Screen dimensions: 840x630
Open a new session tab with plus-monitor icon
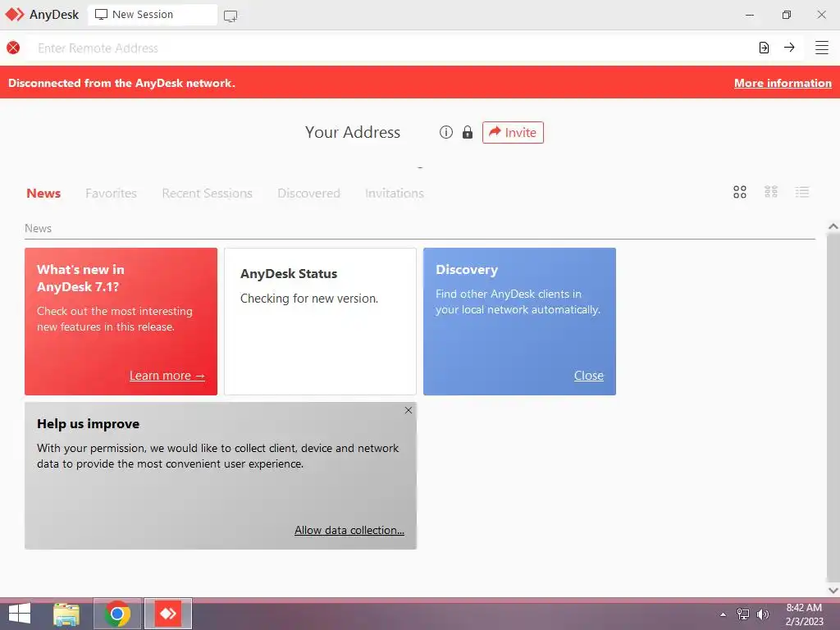click(x=231, y=16)
